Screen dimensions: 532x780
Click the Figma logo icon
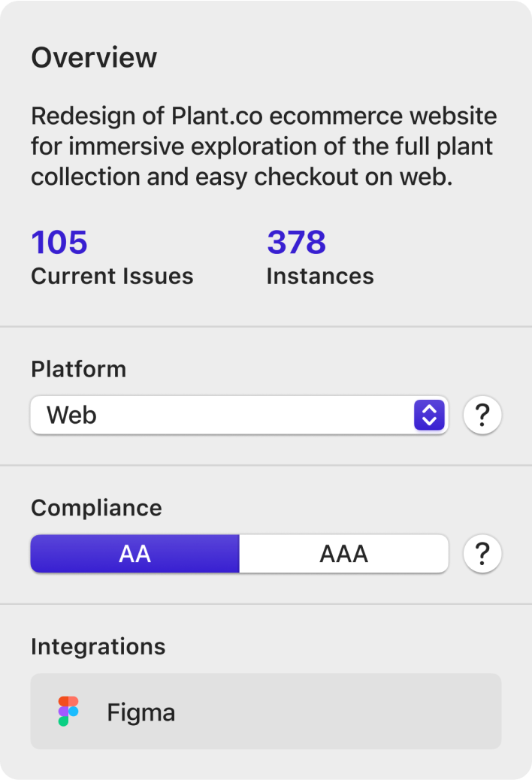[x=68, y=712]
